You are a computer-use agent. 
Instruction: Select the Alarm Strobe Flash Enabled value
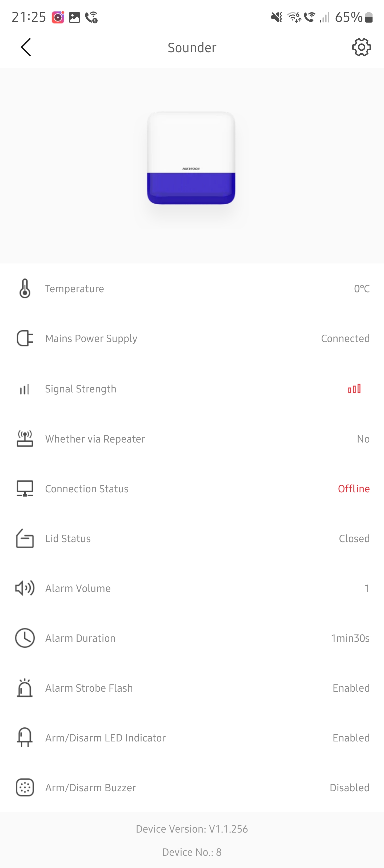[351, 688]
